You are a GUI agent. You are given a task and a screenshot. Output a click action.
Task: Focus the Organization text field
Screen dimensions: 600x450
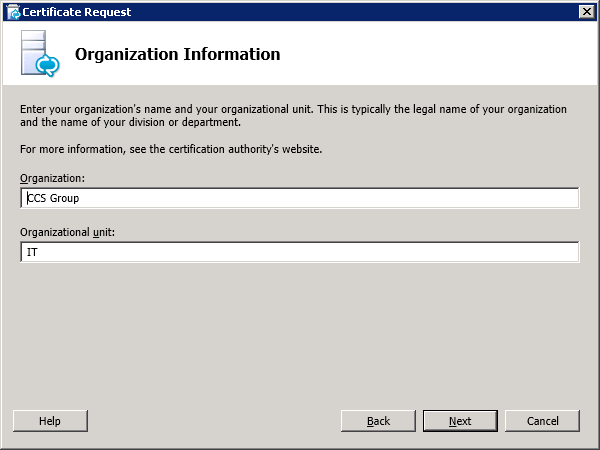[300, 198]
